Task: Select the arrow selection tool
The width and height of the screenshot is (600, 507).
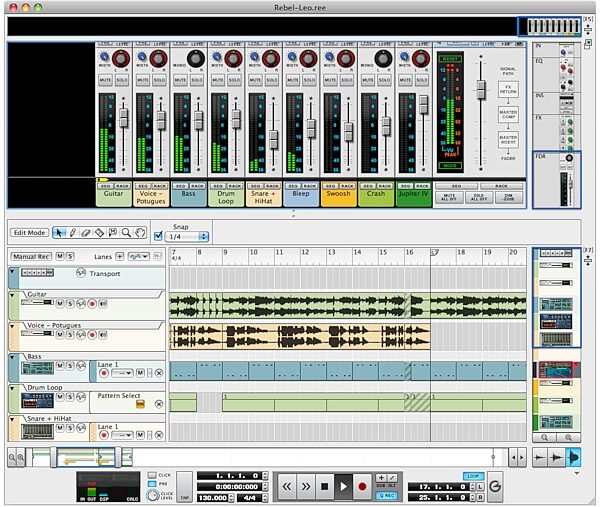Action: coord(59,233)
